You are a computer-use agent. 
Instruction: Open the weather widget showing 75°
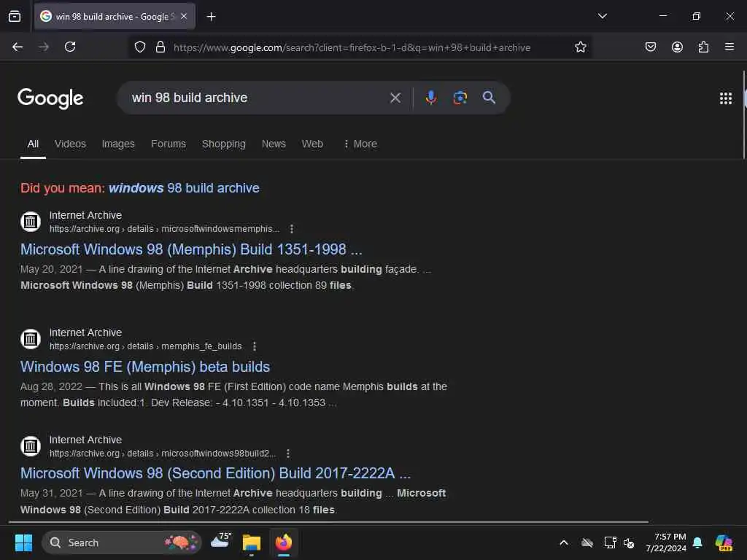click(x=220, y=541)
